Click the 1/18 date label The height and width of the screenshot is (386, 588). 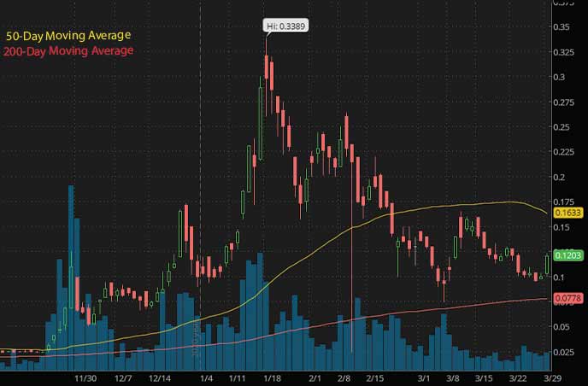[x=272, y=378]
